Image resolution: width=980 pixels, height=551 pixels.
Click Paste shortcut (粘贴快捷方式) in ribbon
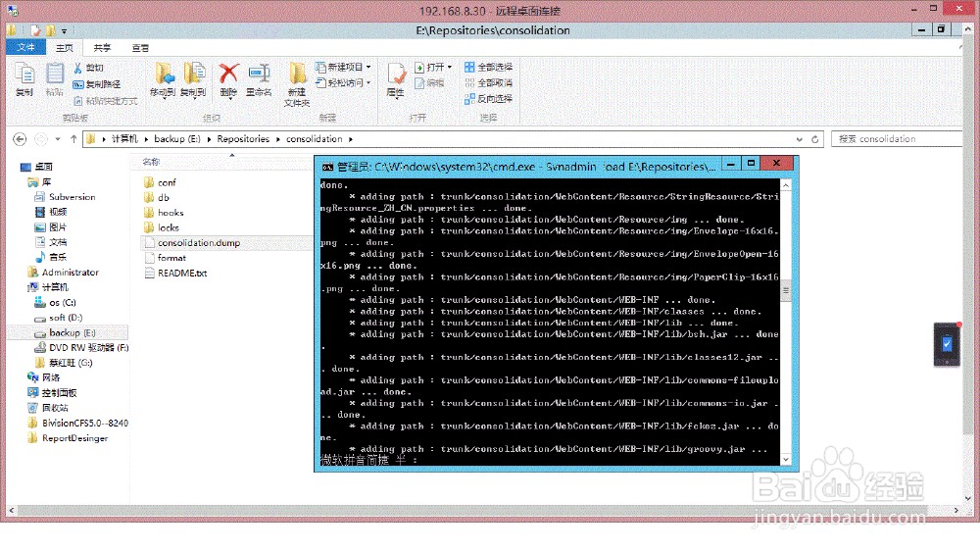(105, 101)
